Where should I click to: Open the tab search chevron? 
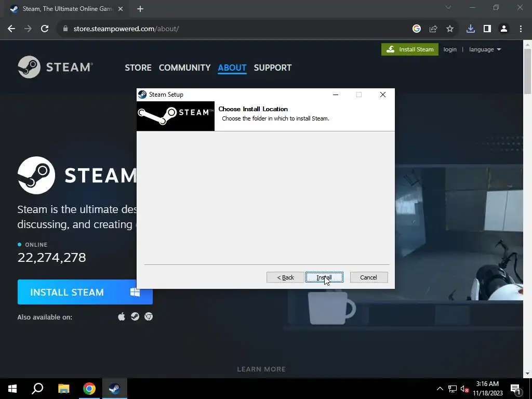click(x=448, y=7)
